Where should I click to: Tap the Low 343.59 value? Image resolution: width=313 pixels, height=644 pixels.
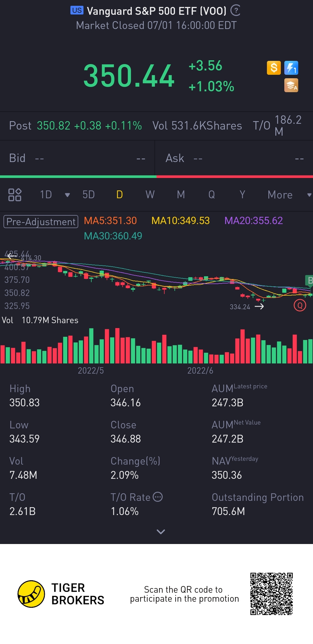coord(24,439)
